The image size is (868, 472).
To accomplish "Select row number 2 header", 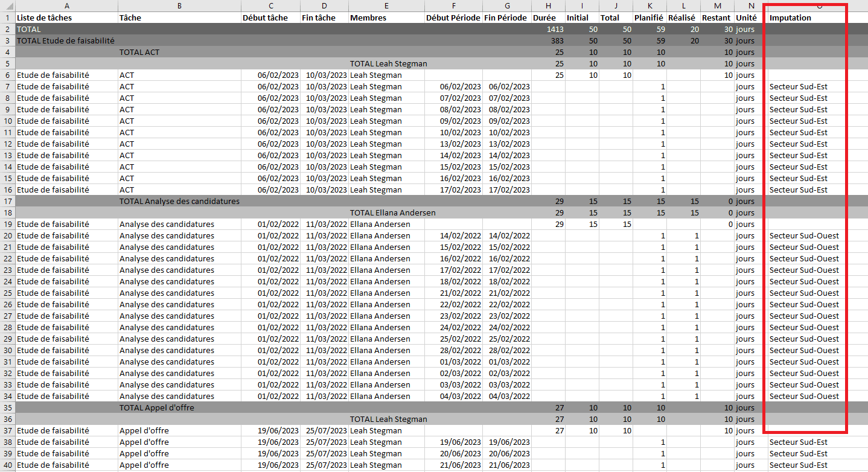I will pyautogui.click(x=7, y=29).
